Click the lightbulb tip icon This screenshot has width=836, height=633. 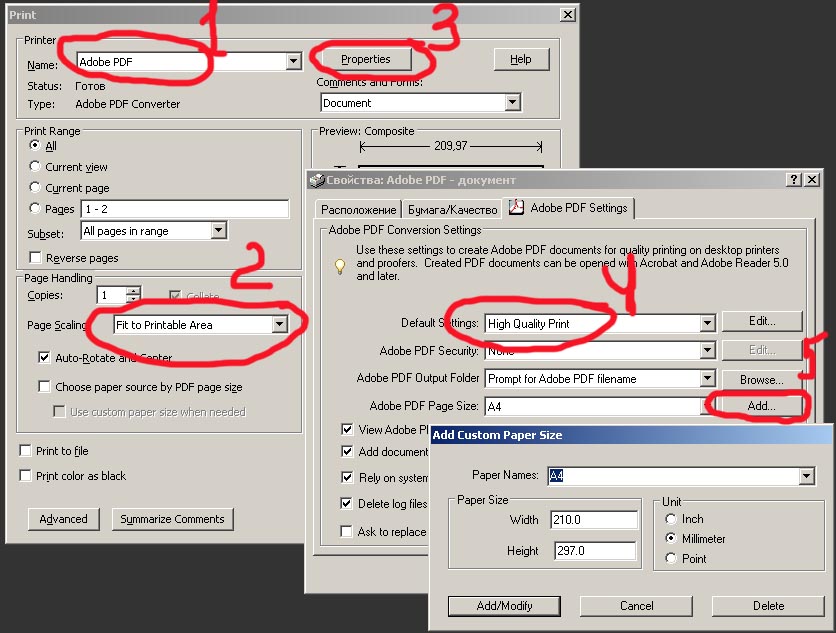point(340,266)
